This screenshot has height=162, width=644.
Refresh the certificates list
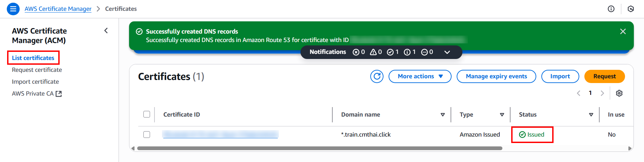coord(377,76)
